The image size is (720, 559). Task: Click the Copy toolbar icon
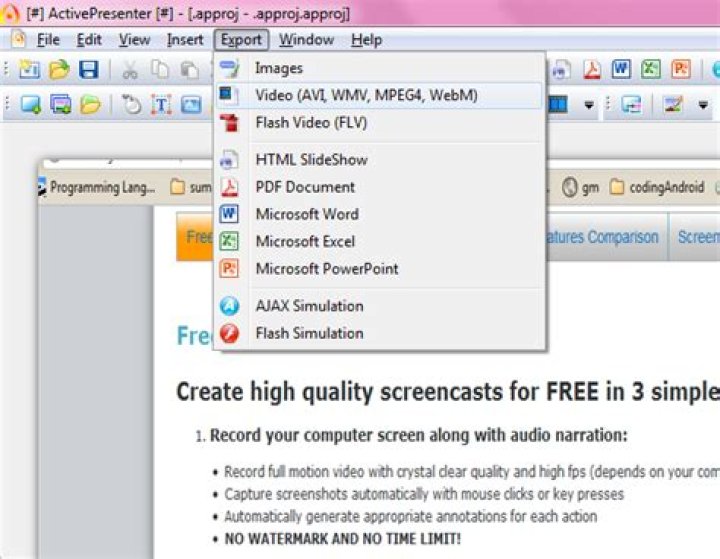click(x=160, y=70)
